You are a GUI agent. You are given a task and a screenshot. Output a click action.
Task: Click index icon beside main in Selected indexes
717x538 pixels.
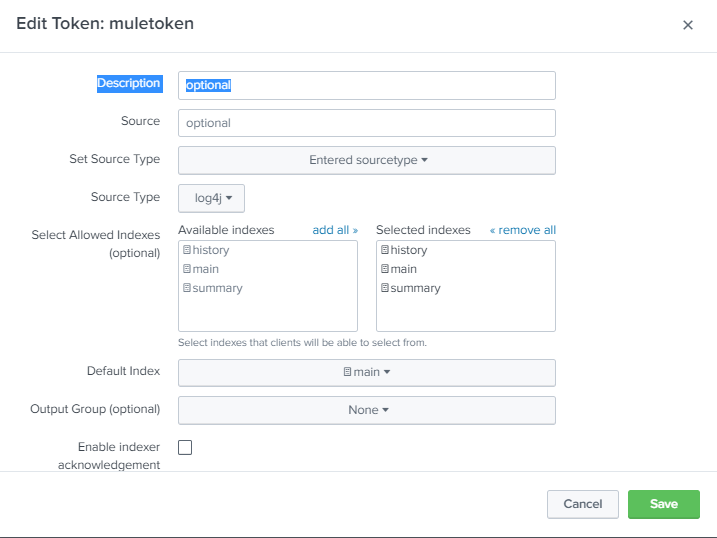[385, 269]
